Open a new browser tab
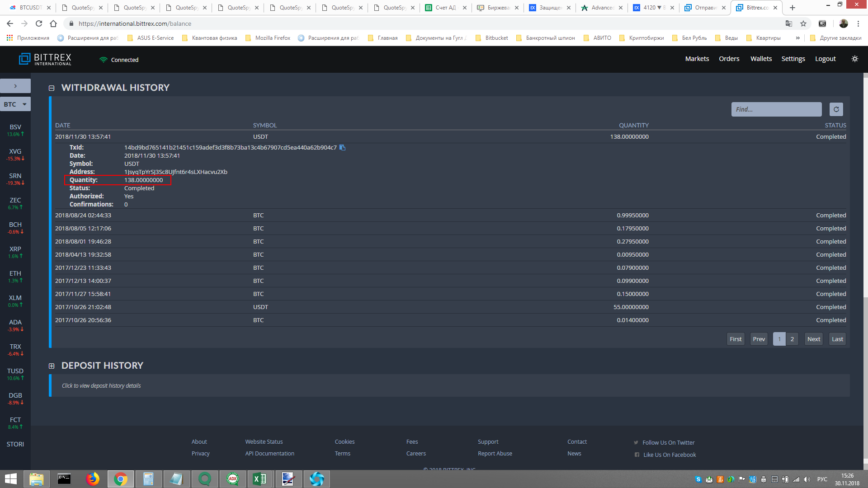The height and width of the screenshot is (488, 868). tap(792, 8)
